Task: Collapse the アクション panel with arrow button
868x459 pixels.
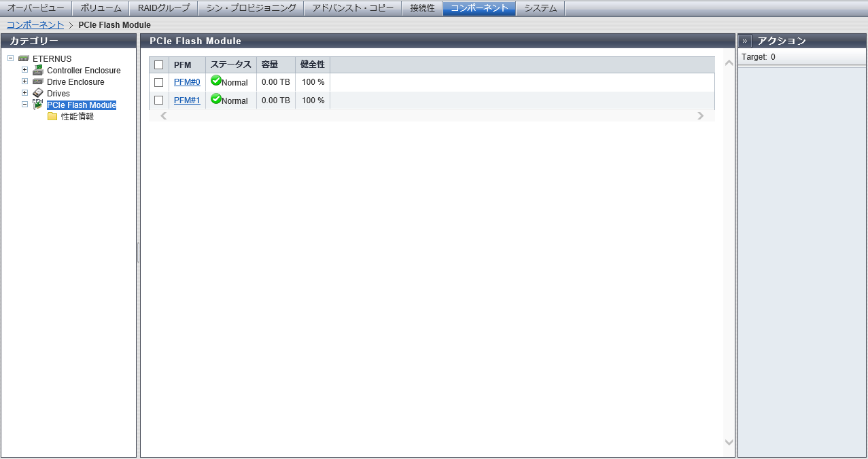Action: (745, 41)
